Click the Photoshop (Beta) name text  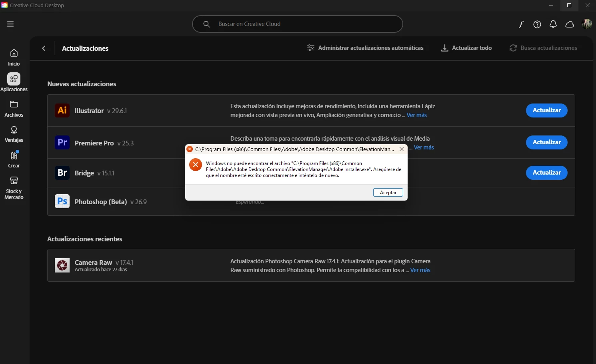click(101, 202)
